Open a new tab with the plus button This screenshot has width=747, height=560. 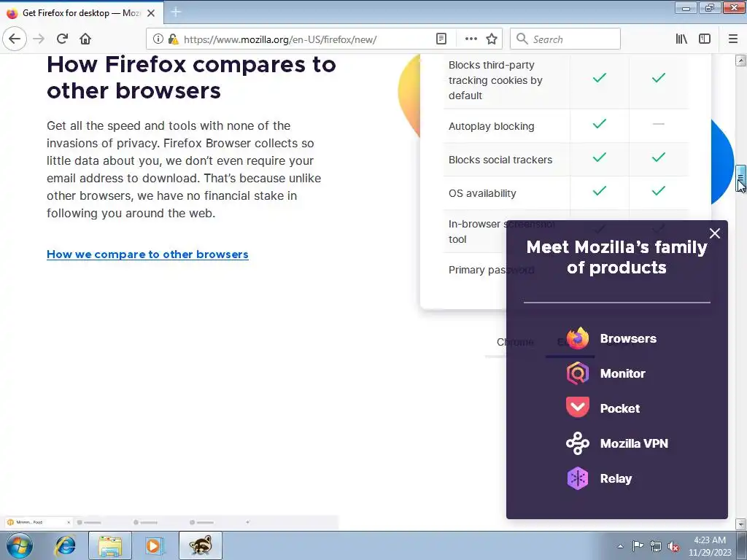point(176,12)
